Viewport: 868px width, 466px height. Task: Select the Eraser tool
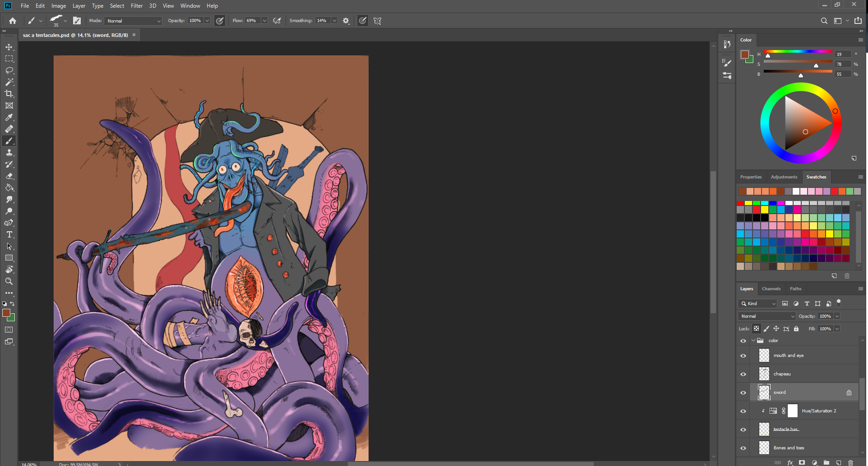[x=9, y=176]
